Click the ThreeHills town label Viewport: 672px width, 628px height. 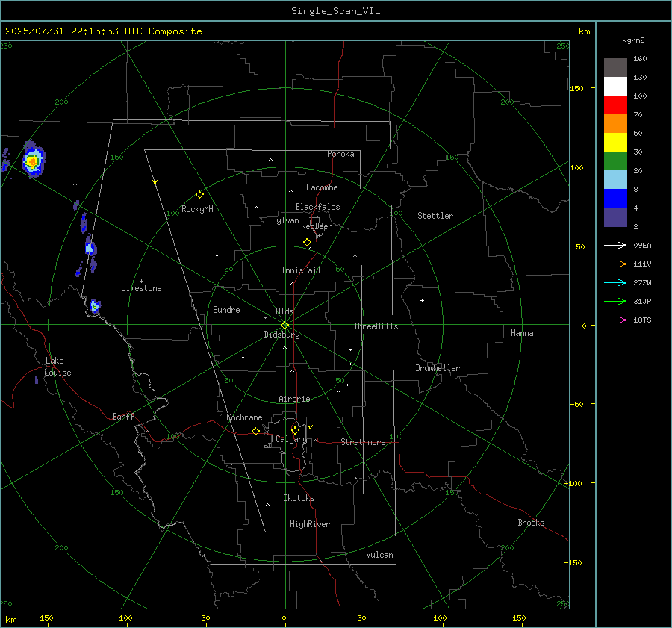(376, 326)
